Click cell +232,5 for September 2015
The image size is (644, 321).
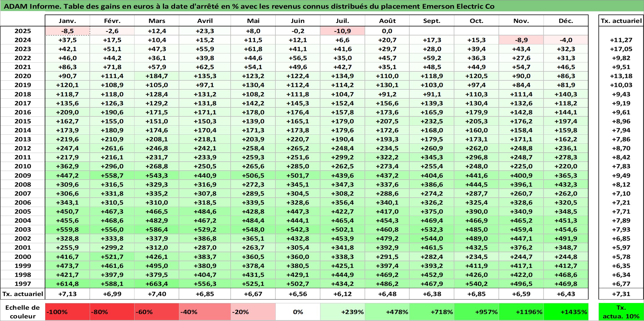click(432, 121)
